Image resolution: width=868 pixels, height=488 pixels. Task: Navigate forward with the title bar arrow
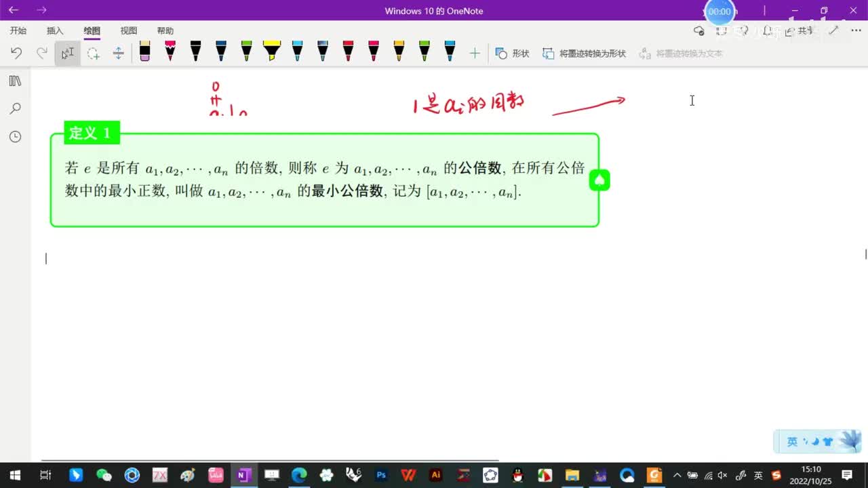click(x=41, y=10)
